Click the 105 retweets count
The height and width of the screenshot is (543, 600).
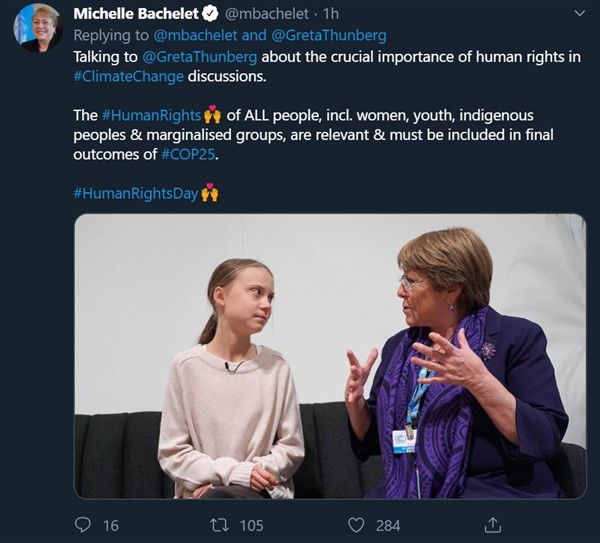pos(251,524)
